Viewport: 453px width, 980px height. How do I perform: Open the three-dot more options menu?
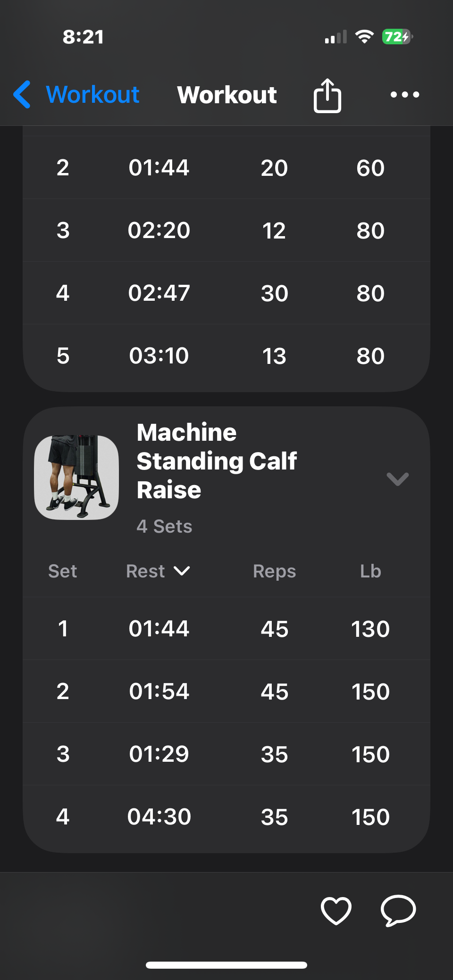tap(404, 95)
